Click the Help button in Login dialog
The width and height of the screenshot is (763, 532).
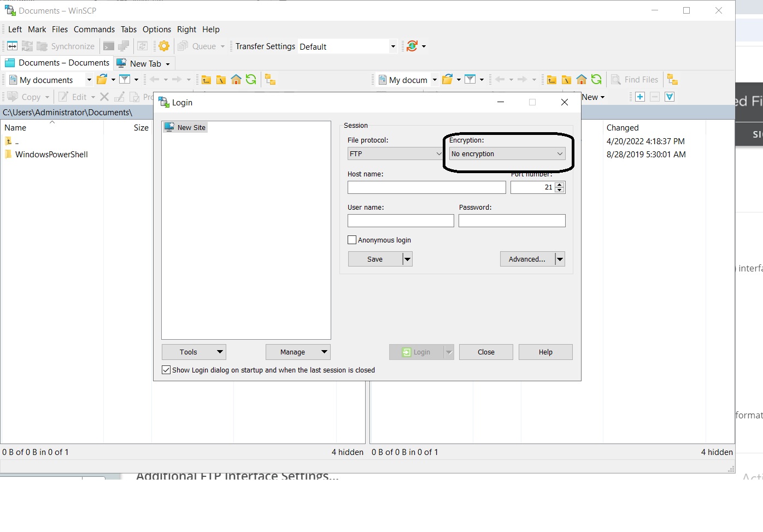pos(545,352)
